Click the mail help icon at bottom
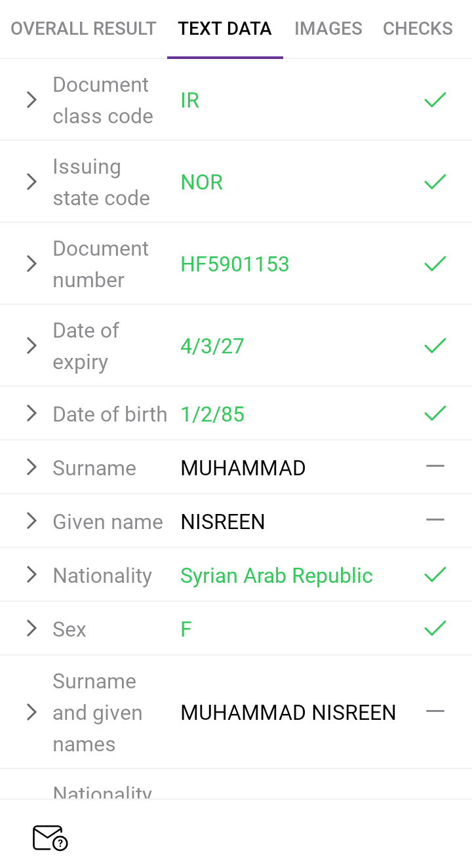472x868 pixels. point(50,838)
